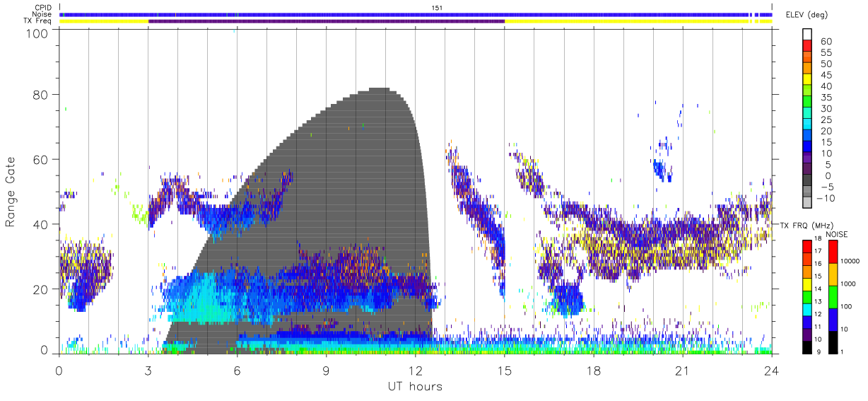The width and height of the screenshot is (868, 401).
Task: Click the 80 tick label on the Range Gate axis
Action: (42, 95)
